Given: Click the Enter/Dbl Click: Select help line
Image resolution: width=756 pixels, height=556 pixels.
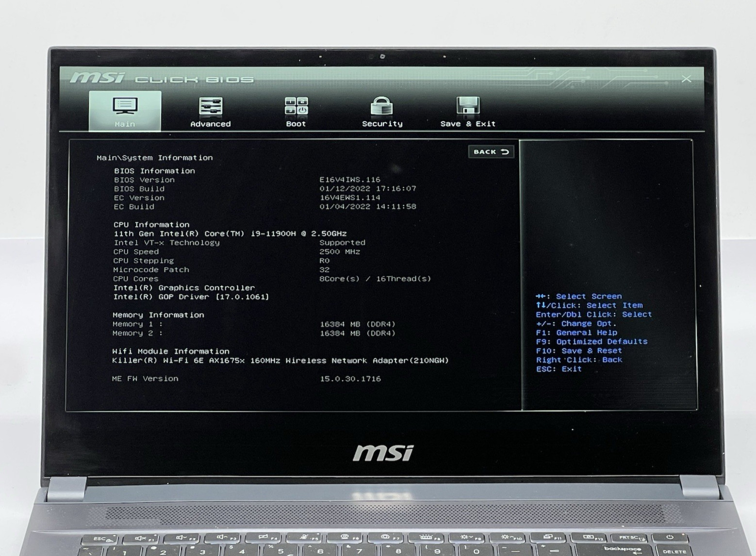Looking at the screenshot, I should click(594, 315).
